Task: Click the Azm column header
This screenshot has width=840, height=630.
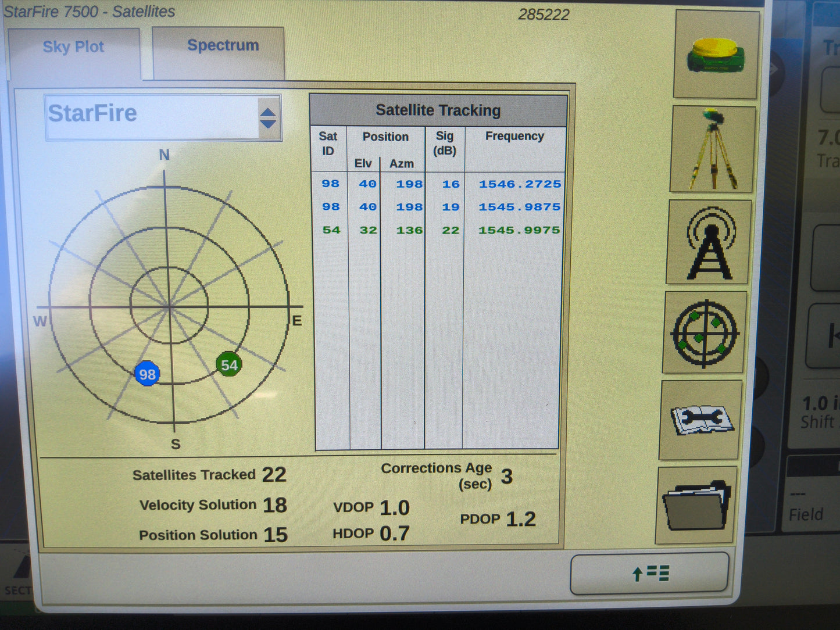Action: 402,164
